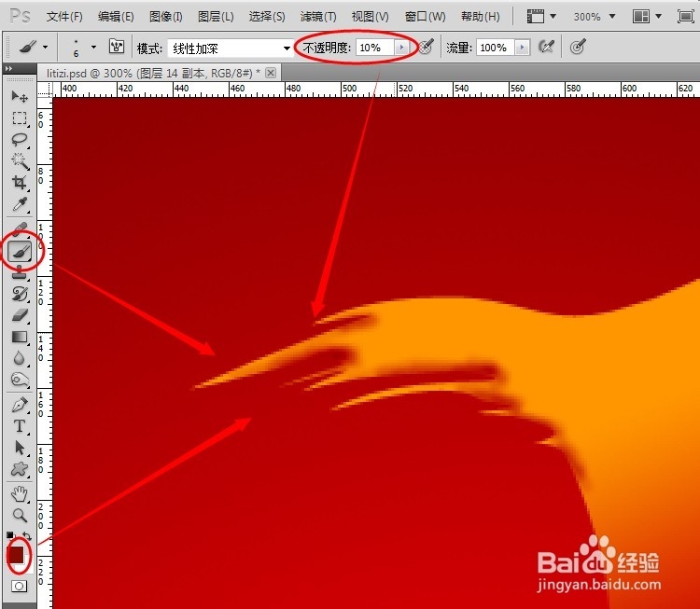Select the Magic Wand tool
Image resolution: width=700 pixels, height=609 pixels.
coord(20,161)
